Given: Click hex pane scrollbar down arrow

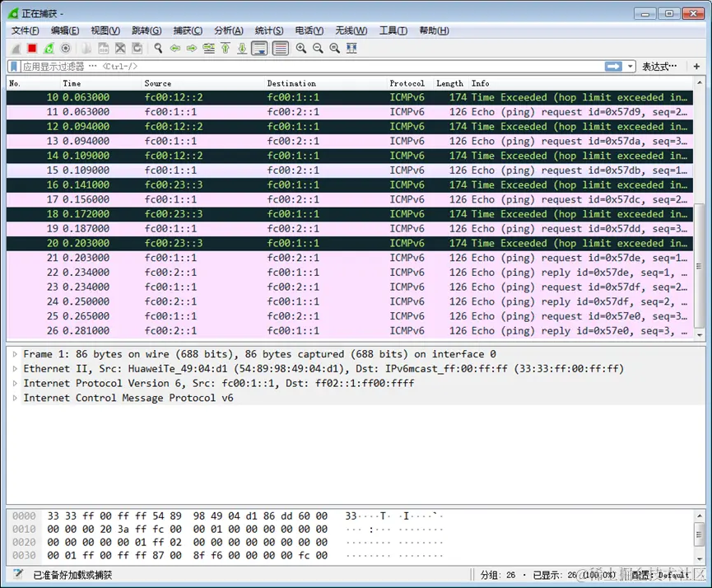Looking at the screenshot, I should [x=700, y=559].
